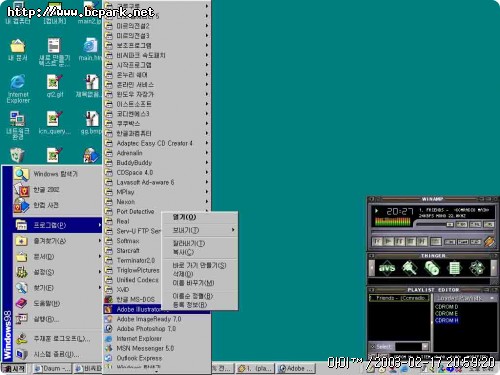The width and height of the screenshot is (500, 375).
Task: Open the AVS visualization in Thinger
Action: point(387,268)
